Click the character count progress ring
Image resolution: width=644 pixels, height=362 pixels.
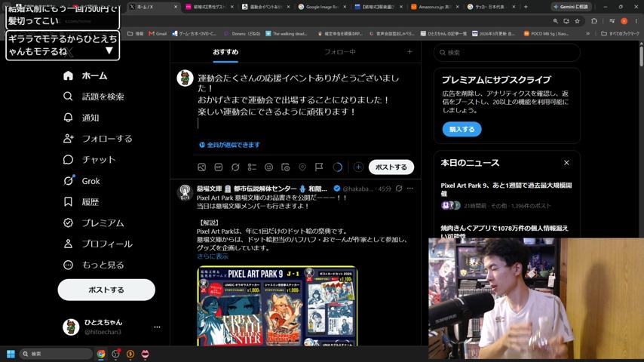click(338, 167)
